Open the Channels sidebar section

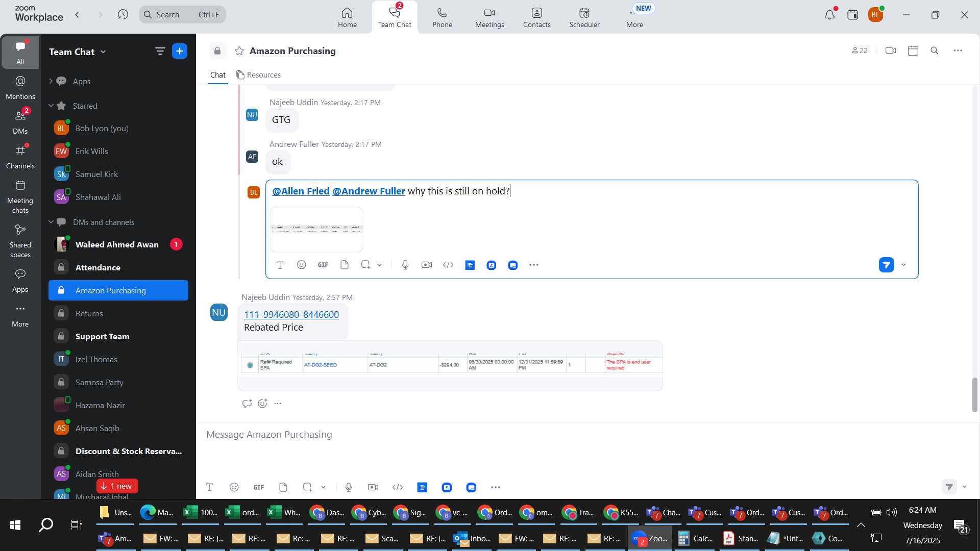coord(20,157)
